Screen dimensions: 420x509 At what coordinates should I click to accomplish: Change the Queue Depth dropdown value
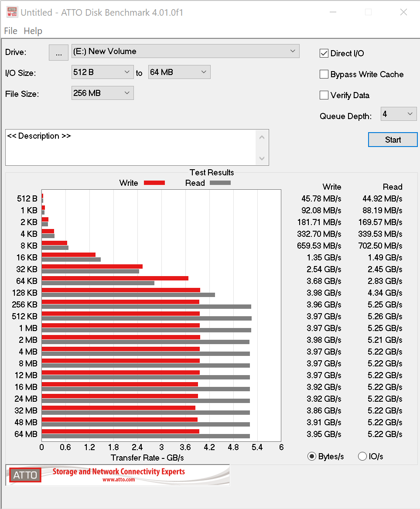399,114
